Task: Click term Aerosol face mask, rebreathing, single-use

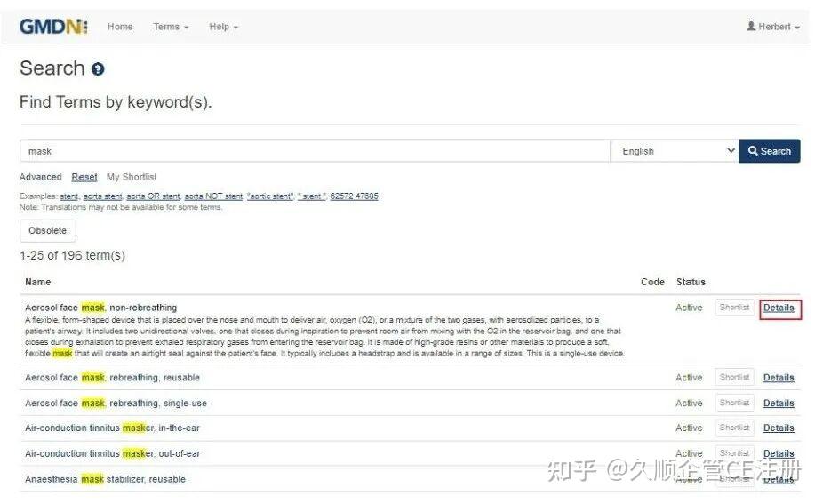Action: click(116, 404)
